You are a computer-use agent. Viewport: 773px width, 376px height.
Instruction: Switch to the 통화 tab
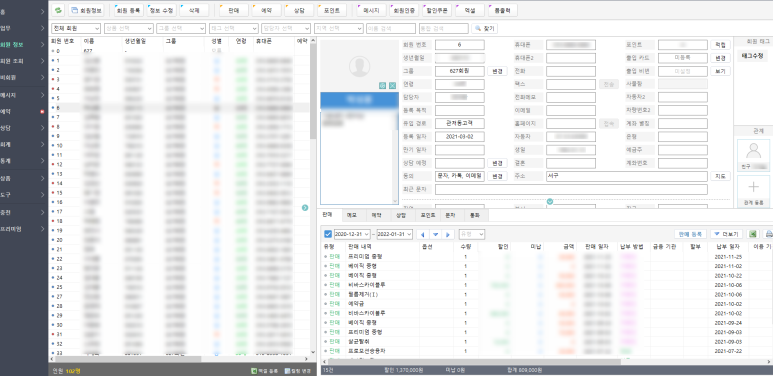point(475,215)
